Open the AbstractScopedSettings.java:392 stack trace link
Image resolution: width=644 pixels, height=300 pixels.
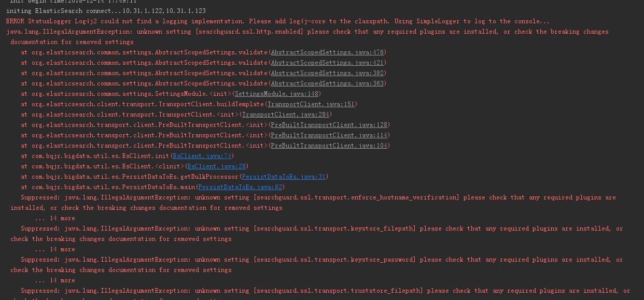327,73
